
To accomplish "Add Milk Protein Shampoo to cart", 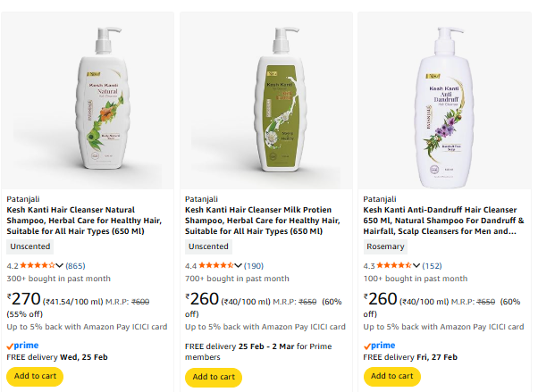I will (x=214, y=377).
